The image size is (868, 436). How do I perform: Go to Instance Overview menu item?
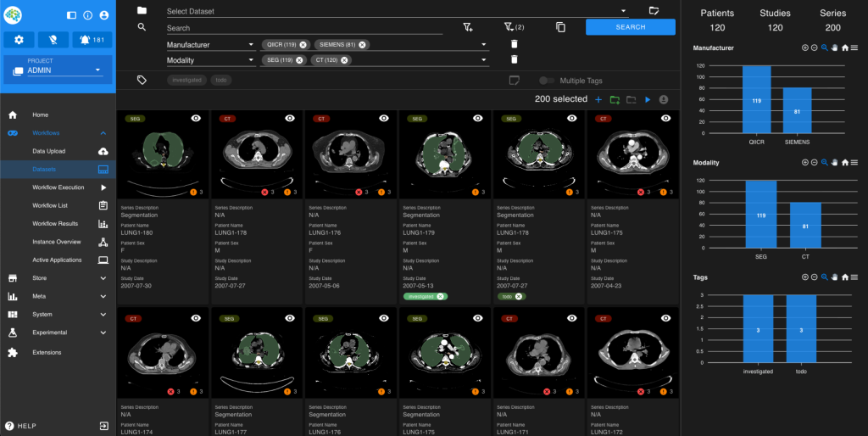click(x=57, y=242)
